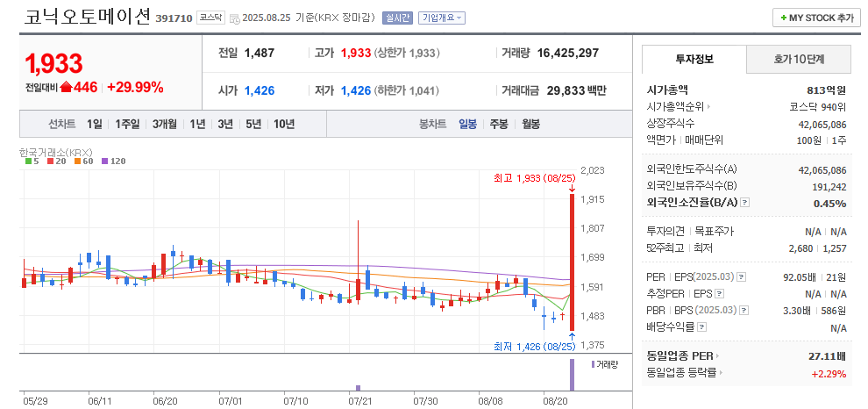Select the 3개월 line chart period

click(x=165, y=124)
